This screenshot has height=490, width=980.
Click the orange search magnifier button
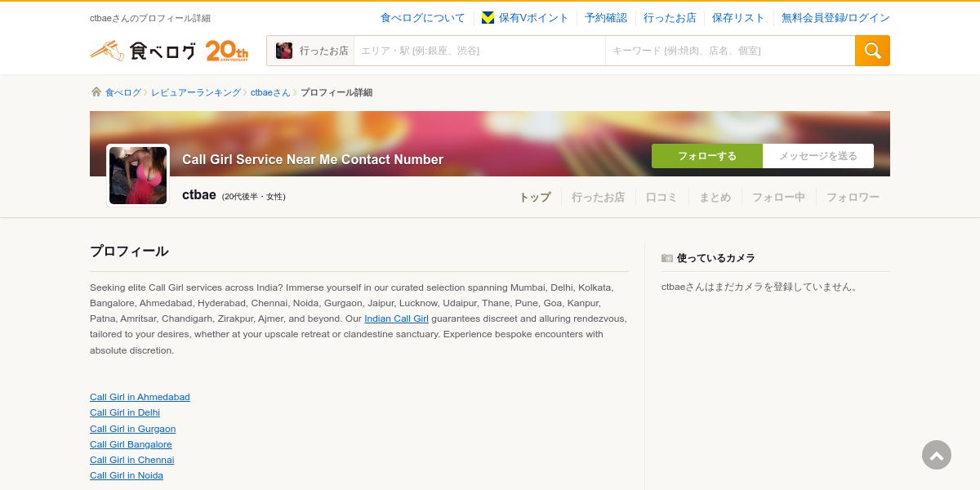872,51
